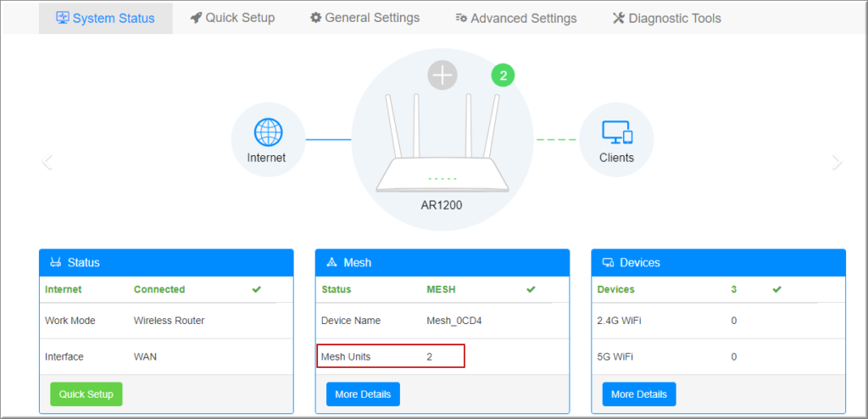Click the Status panel header icon
This screenshot has height=419, width=868.
56,263
